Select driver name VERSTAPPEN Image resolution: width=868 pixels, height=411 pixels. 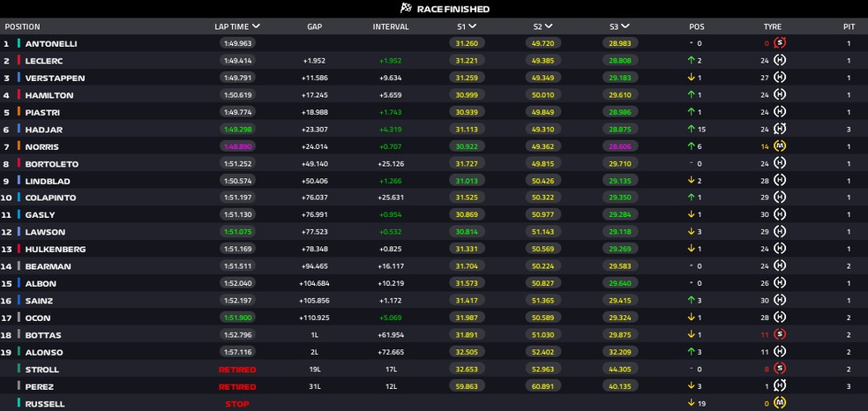(55, 78)
